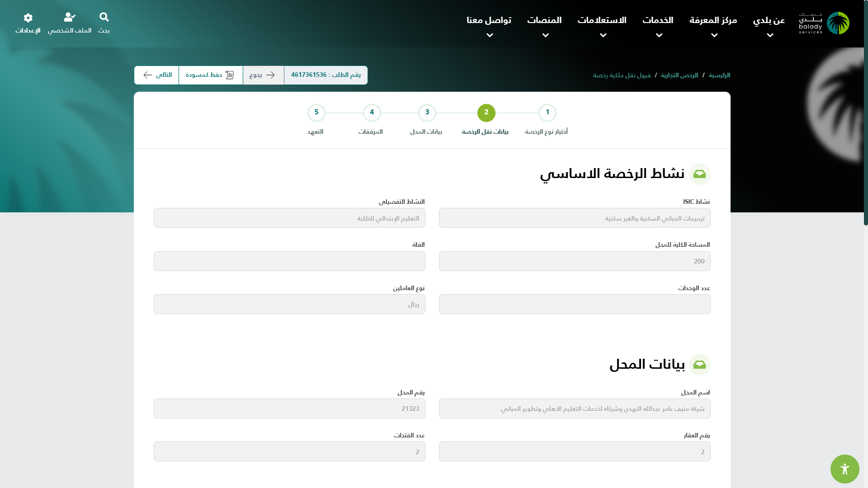This screenshot has height=488, width=868.
Task: Click the inbox icon beside نشاط الرخصة الاساسي
Action: [699, 174]
